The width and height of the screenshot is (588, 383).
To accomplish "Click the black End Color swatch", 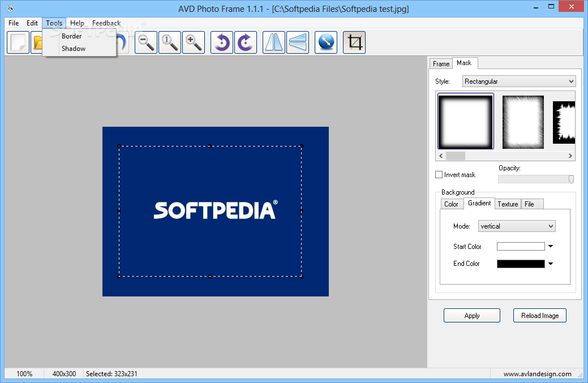I will (521, 264).
